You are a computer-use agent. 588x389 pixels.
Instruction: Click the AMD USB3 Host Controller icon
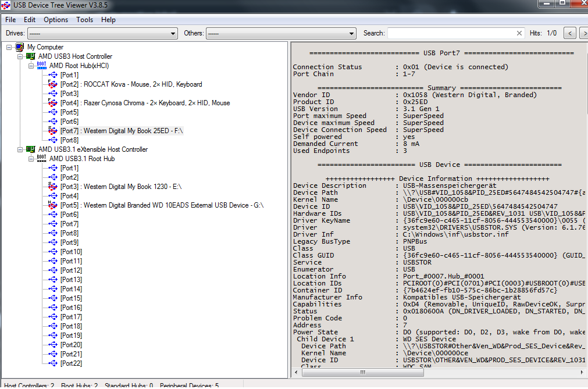tap(30, 56)
